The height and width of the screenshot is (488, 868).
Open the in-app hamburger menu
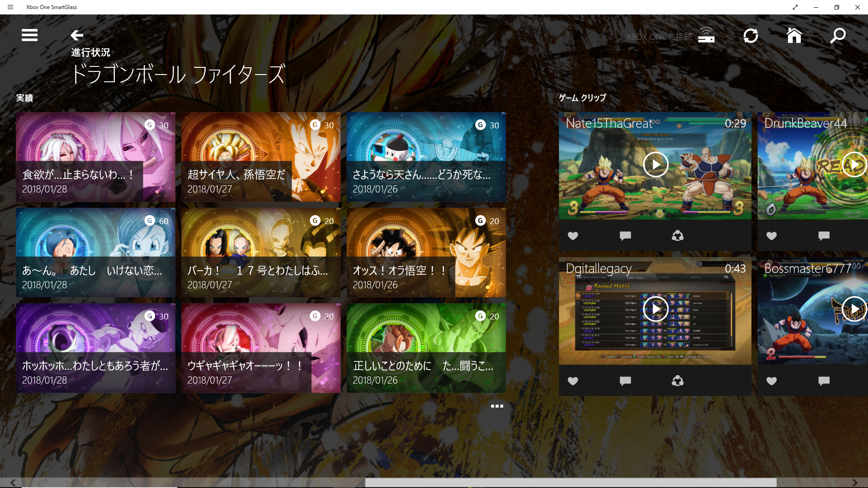29,35
